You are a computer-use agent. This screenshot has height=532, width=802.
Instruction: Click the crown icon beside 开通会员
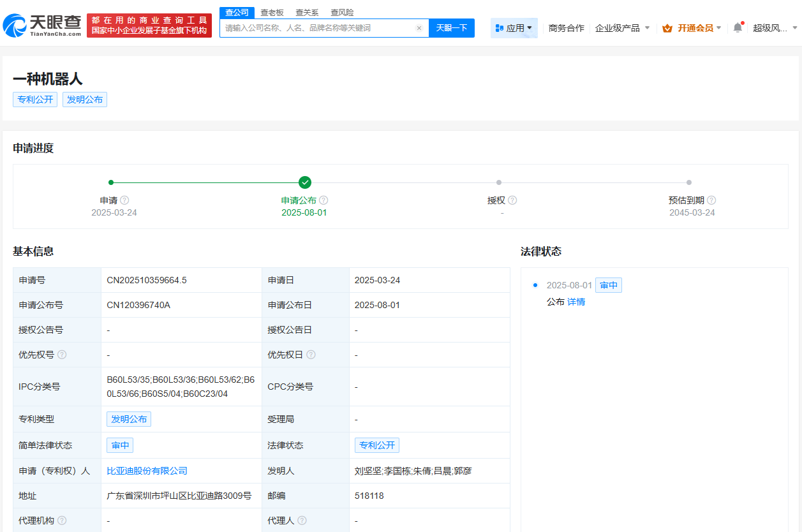[x=667, y=28]
